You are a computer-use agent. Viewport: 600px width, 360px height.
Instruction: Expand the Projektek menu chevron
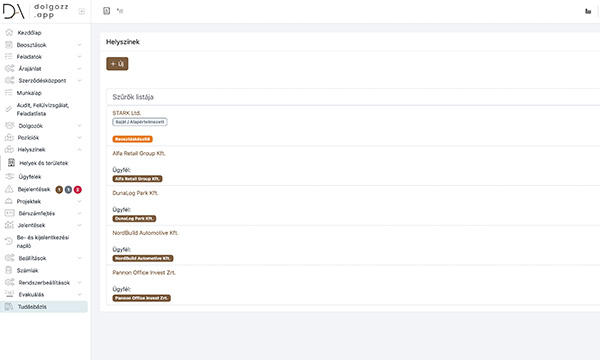(x=79, y=201)
